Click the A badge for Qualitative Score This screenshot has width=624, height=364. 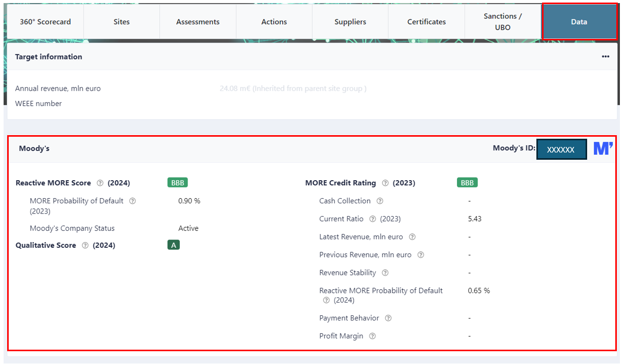[174, 245]
